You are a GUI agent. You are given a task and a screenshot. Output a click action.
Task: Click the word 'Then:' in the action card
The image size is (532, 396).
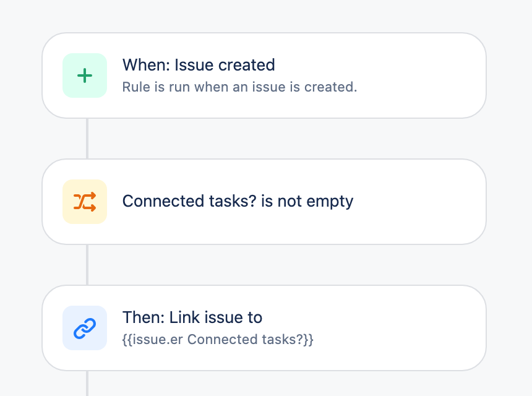pyautogui.click(x=144, y=317)
